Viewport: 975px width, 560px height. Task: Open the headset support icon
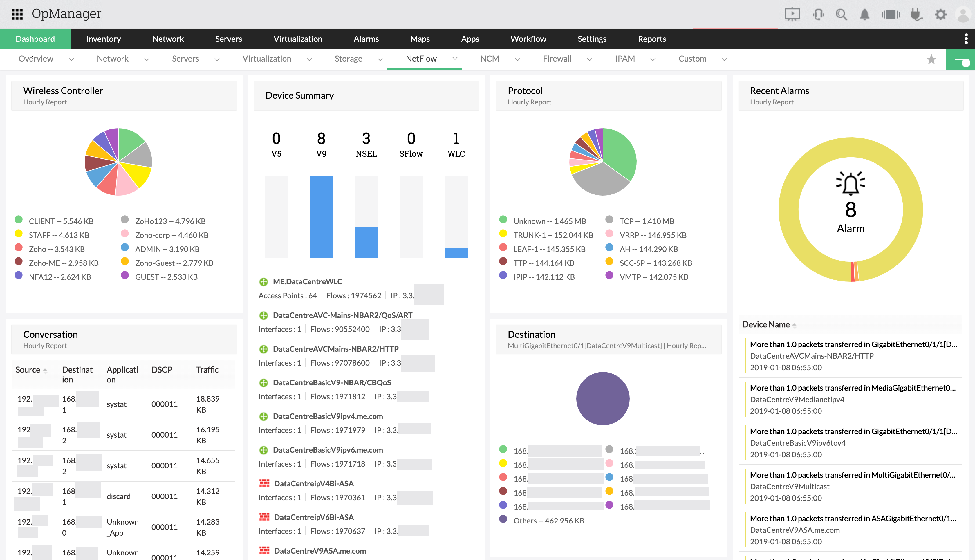point(818,15)
